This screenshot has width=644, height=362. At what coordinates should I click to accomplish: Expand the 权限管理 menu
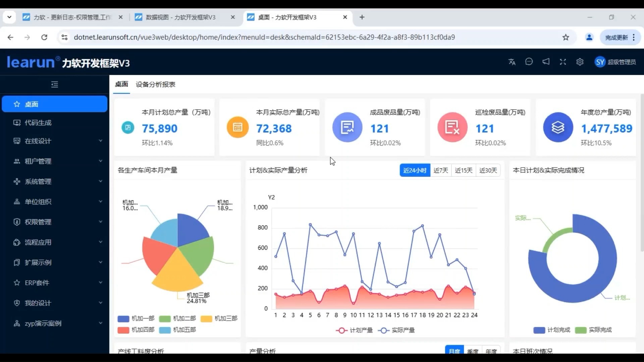coord(55,222)
